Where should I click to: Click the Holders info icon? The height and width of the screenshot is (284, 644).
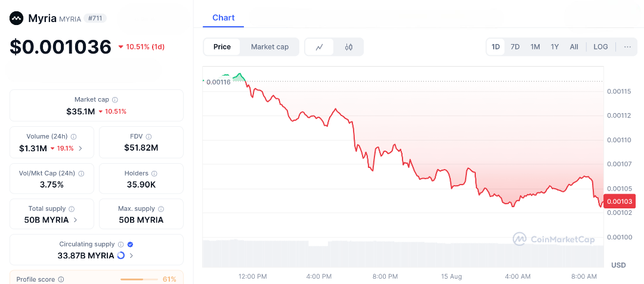[x=154, y=173]
